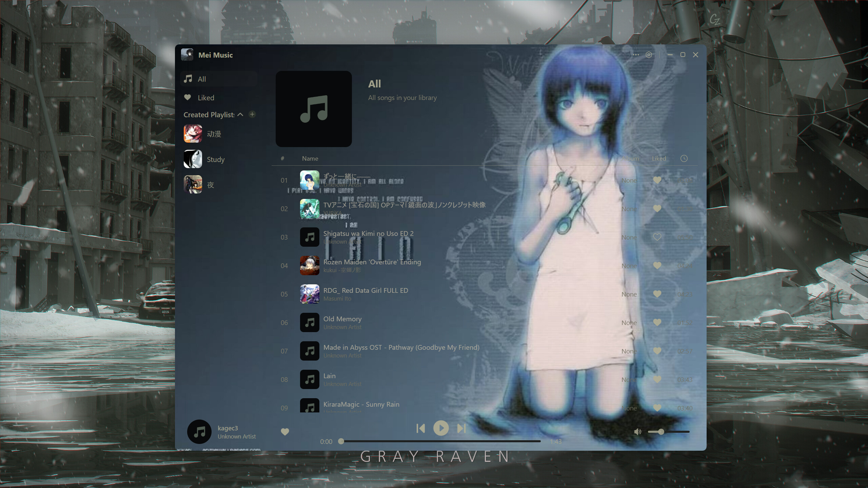The image size is (868, 488).
Task: Open the 动漫 playlist
Action: click(x=219, y=134)
